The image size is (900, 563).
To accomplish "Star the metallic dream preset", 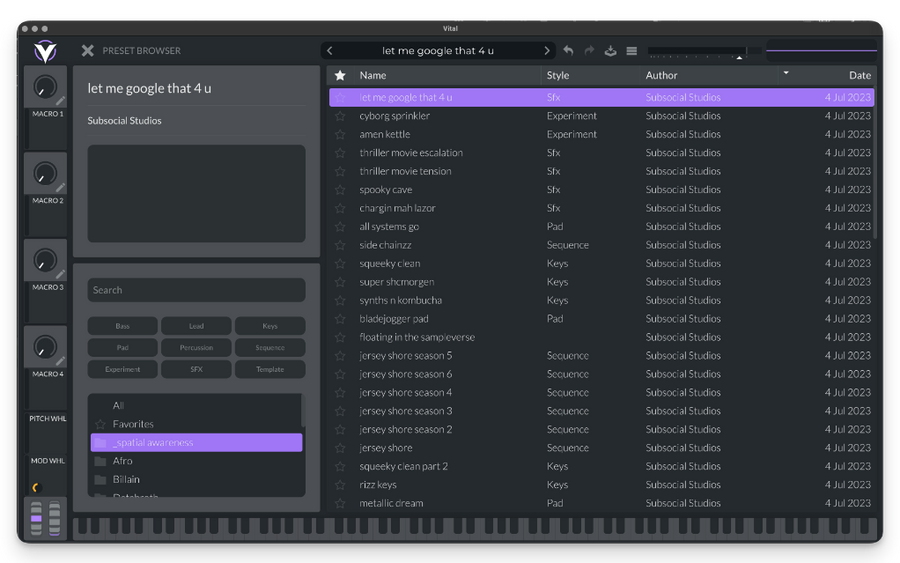I will (340, 503).
